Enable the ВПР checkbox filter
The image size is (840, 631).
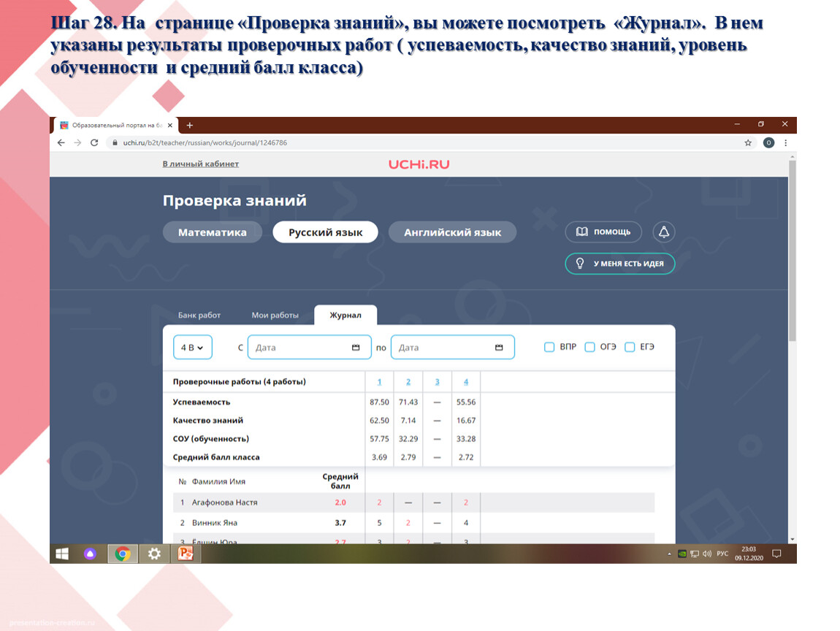[549, 348]
